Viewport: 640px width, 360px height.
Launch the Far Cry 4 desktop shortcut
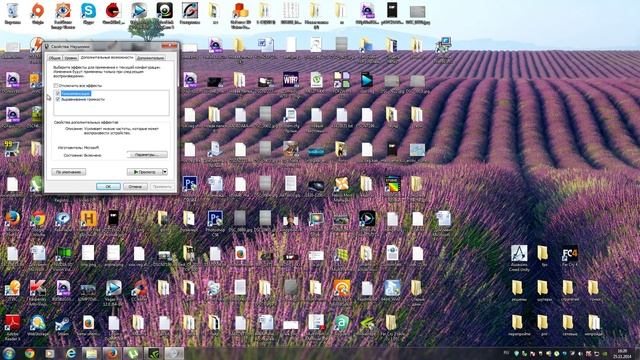(570, 256)
